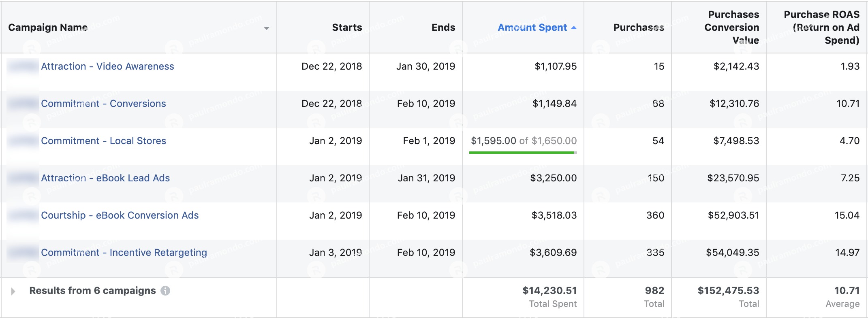Screen dimensions: 868x319
Task: Open the Campaign Name column dropdown arrow
Action: 267,28
